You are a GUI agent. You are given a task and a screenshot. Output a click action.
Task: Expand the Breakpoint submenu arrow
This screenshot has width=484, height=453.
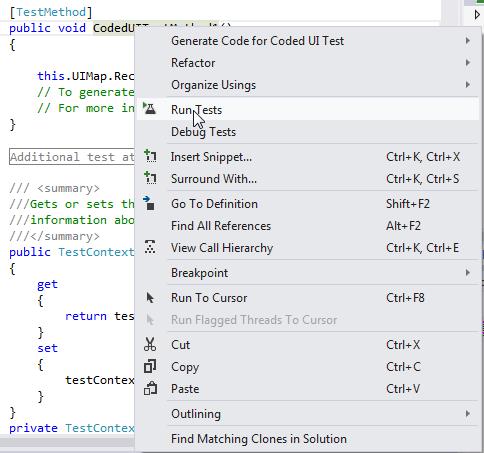468,273
